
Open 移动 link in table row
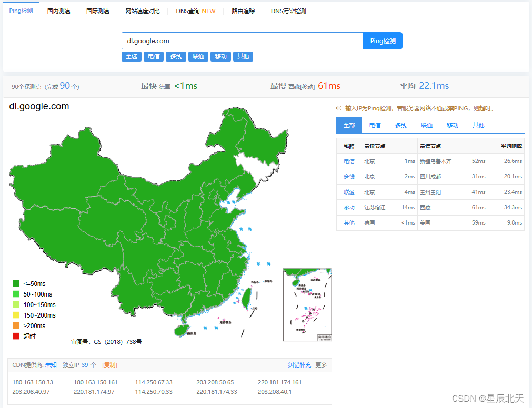[x=349, y=207]
